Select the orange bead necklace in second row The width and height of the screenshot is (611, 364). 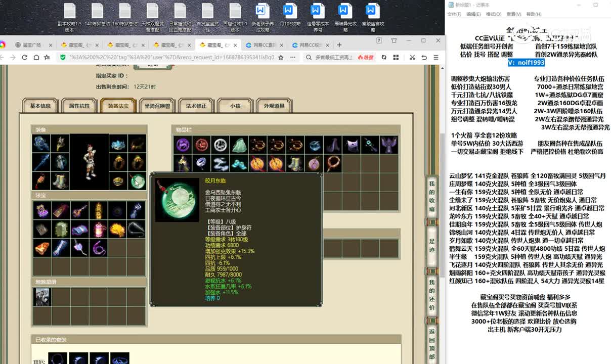tap(332, 163)
